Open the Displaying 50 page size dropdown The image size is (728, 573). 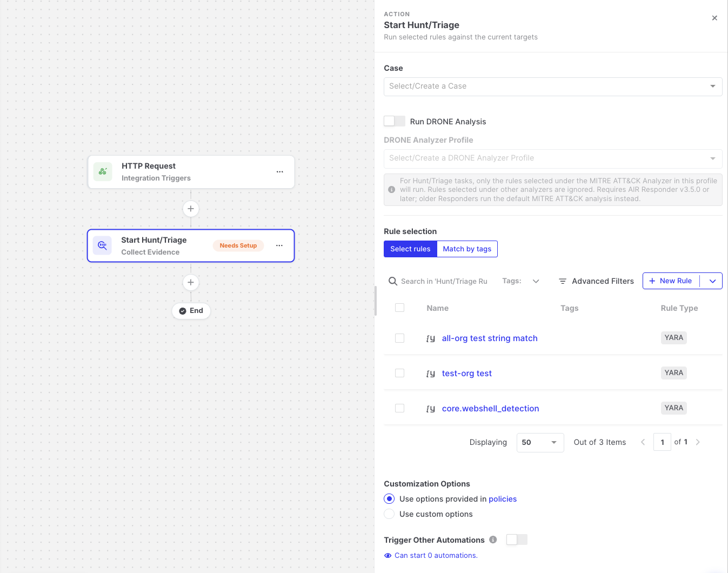[x=540, y=442]
